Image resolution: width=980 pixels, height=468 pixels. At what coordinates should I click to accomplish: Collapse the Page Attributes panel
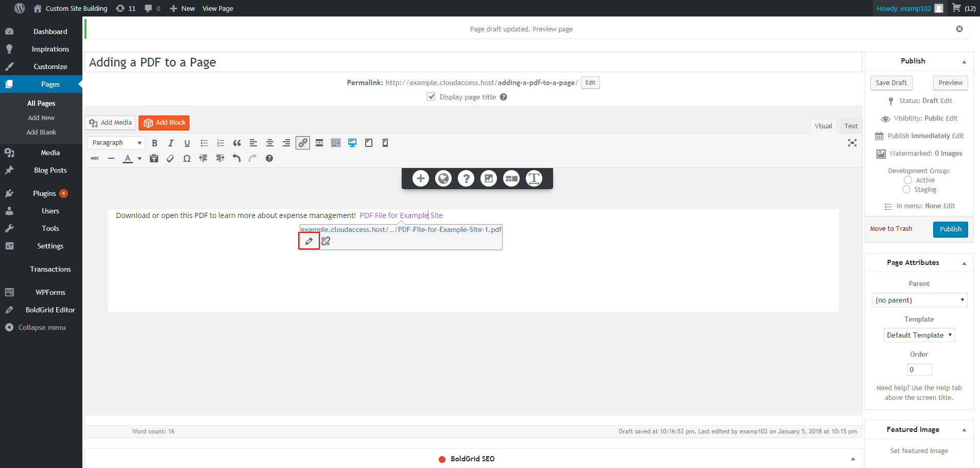coord(965,263)
